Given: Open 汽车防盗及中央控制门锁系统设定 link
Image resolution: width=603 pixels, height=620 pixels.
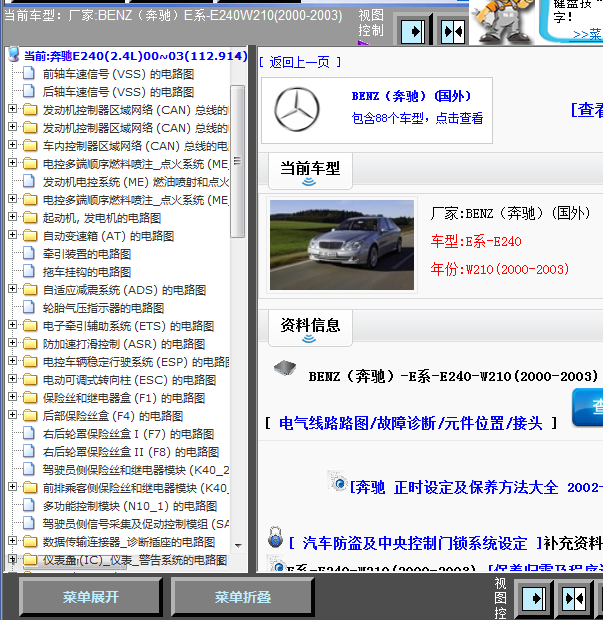Looking at the screenshot, I should (x=415, y=543).
